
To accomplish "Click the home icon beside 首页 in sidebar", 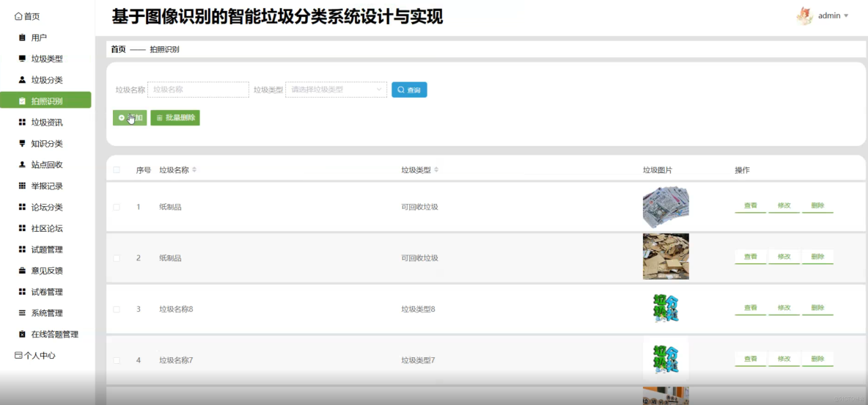I will 18,17.
